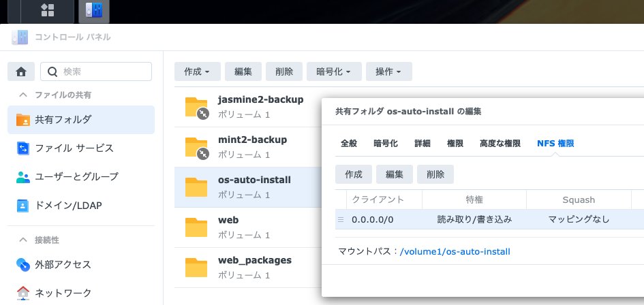644x305 pixels.
Task: Select the Control Panel taskbar icon
Action: pyautogui.click(x=94, y=11)
